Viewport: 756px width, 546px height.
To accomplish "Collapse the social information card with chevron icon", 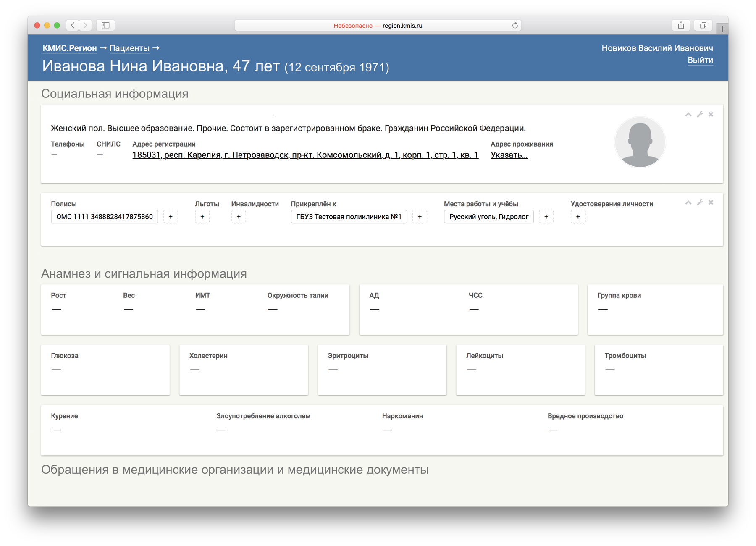I will tap(688, 115).
